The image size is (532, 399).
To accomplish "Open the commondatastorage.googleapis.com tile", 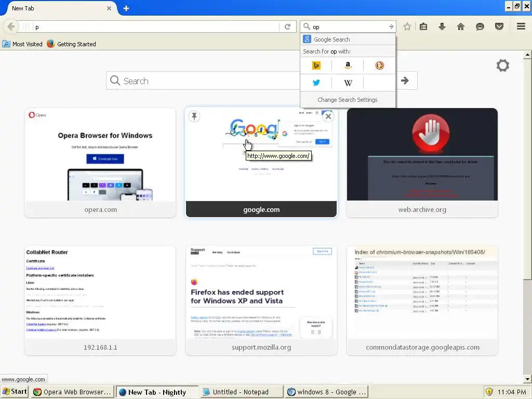I will coord(422,301).
